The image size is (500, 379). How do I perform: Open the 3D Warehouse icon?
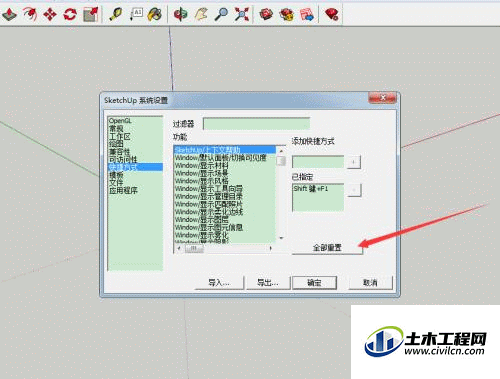click(266, 14)
